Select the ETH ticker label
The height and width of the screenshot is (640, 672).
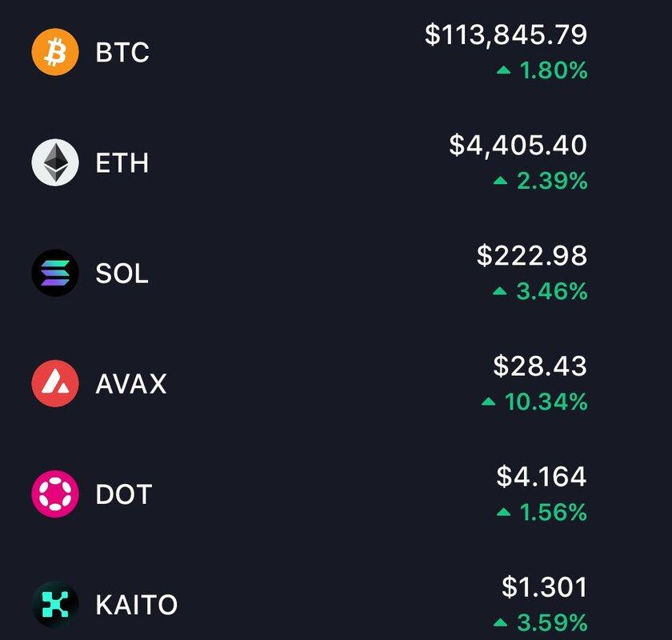pos(122,163)
